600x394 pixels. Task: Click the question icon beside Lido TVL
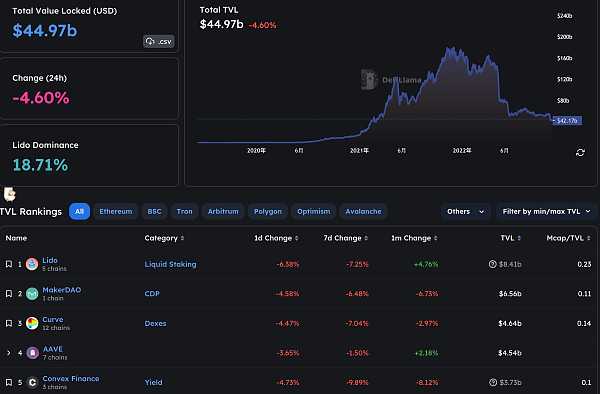point(492,264)
